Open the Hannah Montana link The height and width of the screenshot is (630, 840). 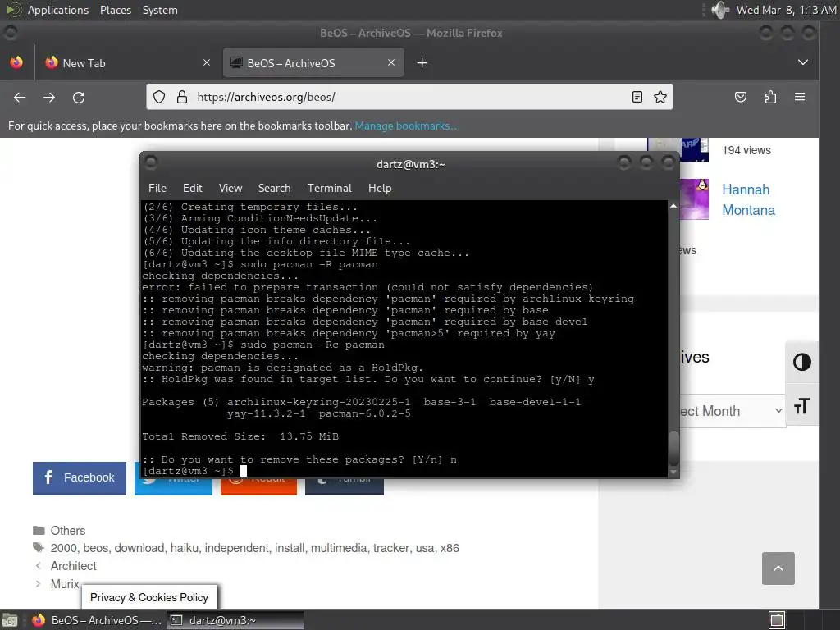pos(748,200)
